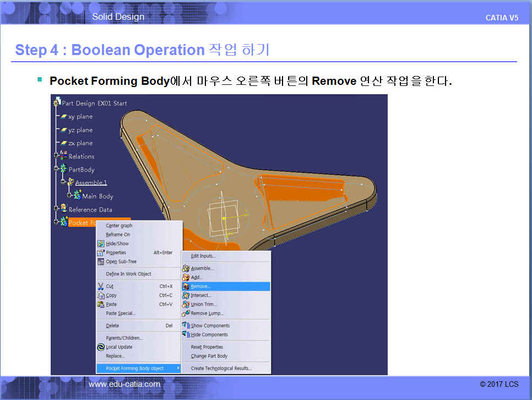Viewport: 532px width, 400px height.
Task: Toggle Hide Components in submenu
Action: click(x=209, y=334)
